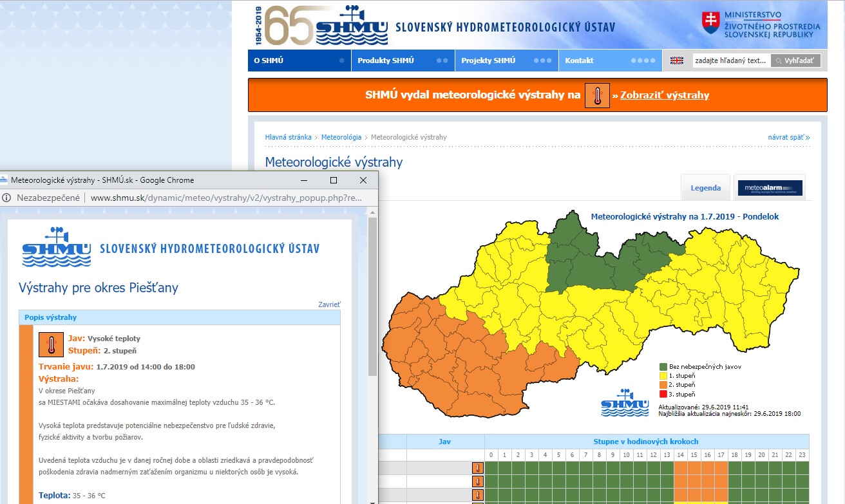Open the Produkty SHMÚ menu

coord(403,61)
